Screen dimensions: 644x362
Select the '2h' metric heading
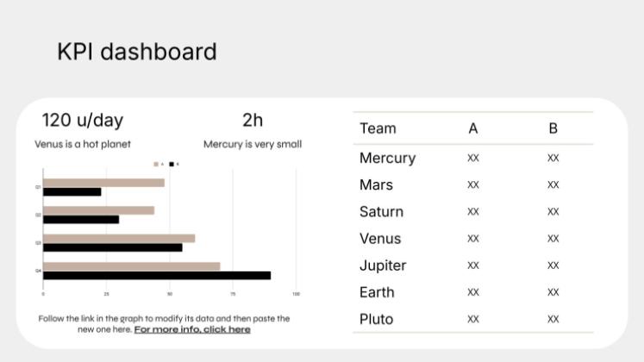[253, 121]
